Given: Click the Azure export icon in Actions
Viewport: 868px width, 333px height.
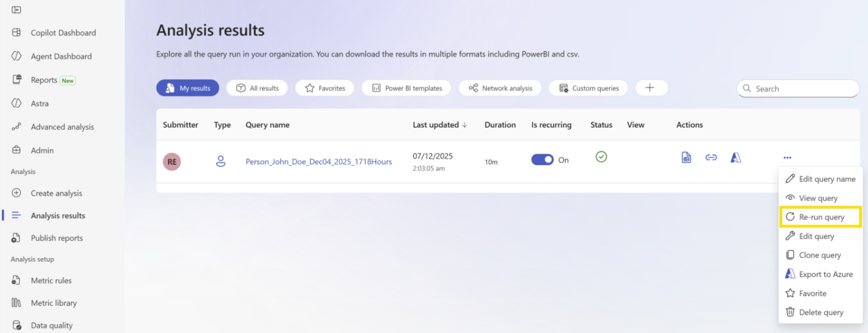Looking at the screenshot, I should pyautogui.click(x=736, y=158).
